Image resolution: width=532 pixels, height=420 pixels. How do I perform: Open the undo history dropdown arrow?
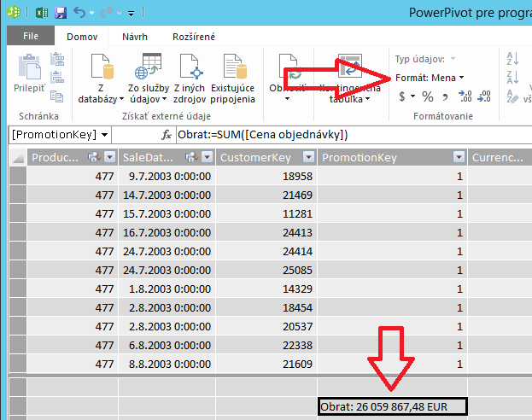[92, 13]
